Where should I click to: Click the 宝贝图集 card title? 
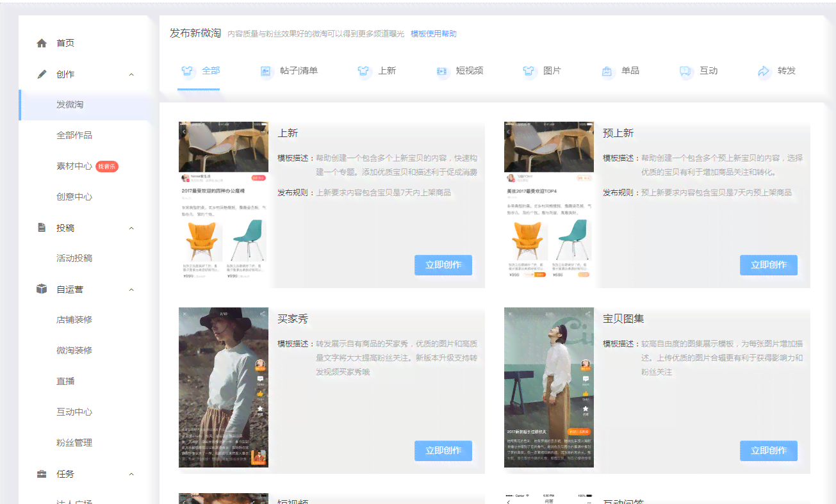tap(623, 319)
